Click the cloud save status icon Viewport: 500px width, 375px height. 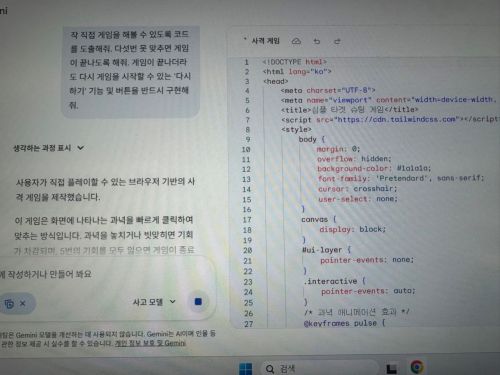(x=296, y=41)
